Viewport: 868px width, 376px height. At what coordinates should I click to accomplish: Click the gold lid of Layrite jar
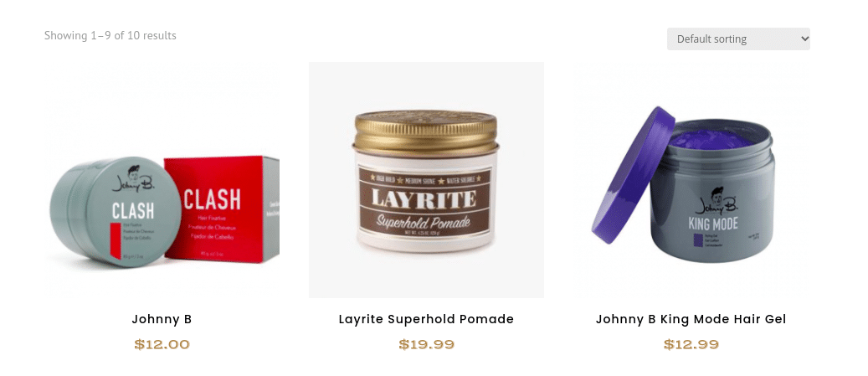pyautogui.click(x=426, y=131)
